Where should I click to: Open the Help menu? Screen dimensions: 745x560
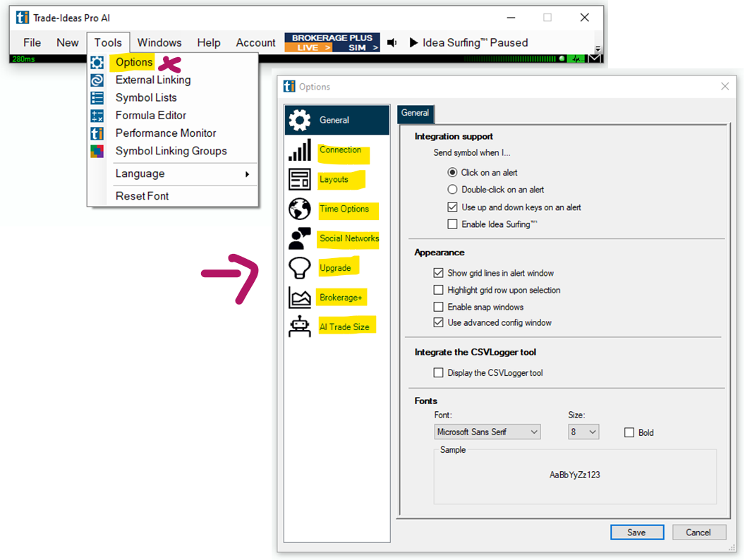point(209,43)
